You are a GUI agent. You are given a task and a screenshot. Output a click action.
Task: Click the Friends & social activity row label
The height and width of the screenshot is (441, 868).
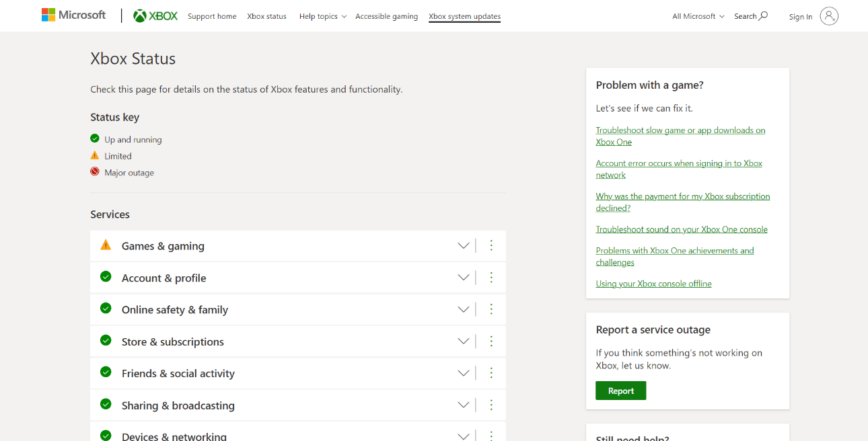click(x=178, y=373)
